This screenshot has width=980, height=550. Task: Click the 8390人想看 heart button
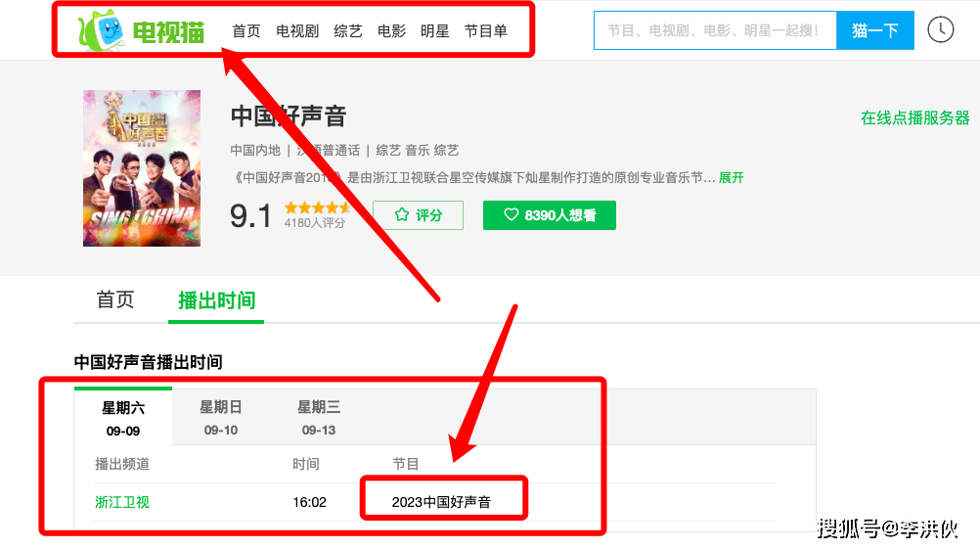pos(549,215)
